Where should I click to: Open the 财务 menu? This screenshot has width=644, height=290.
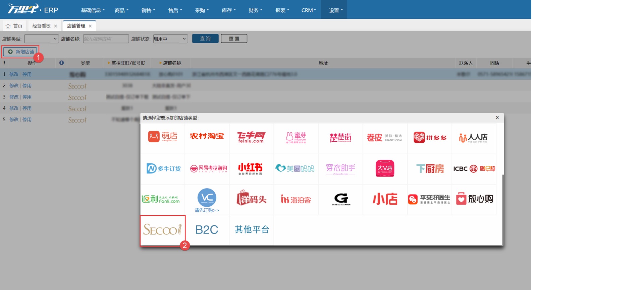[256, 10]
